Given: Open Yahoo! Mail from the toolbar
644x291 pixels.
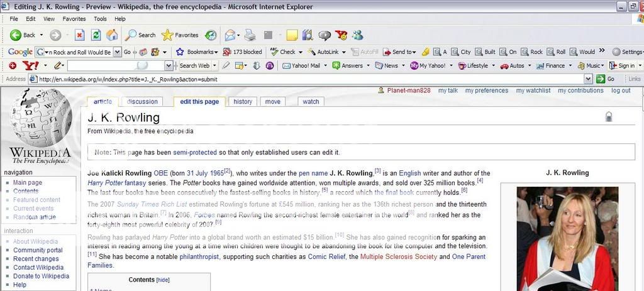Looking at the screenshot, I should click(301, 65).
